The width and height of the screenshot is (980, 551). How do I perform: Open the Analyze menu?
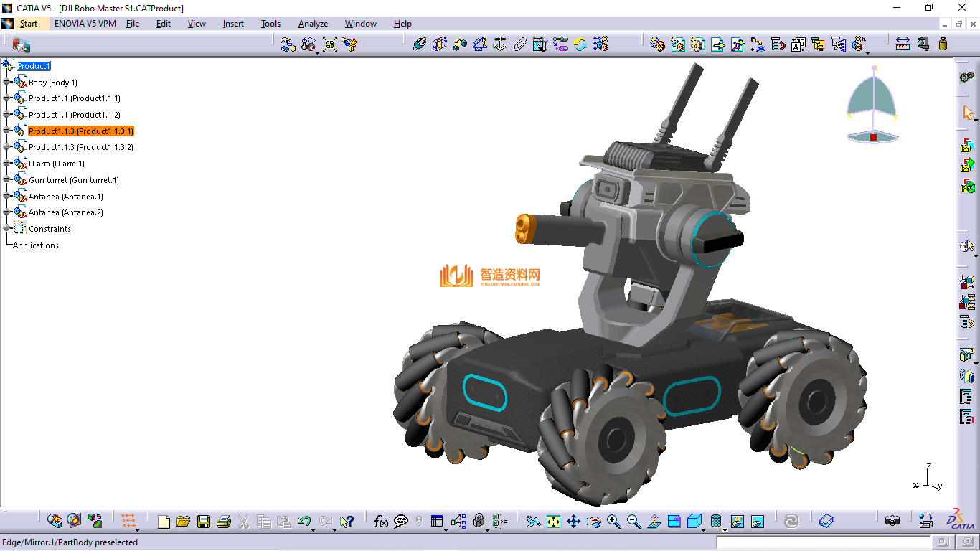[313, 24]
